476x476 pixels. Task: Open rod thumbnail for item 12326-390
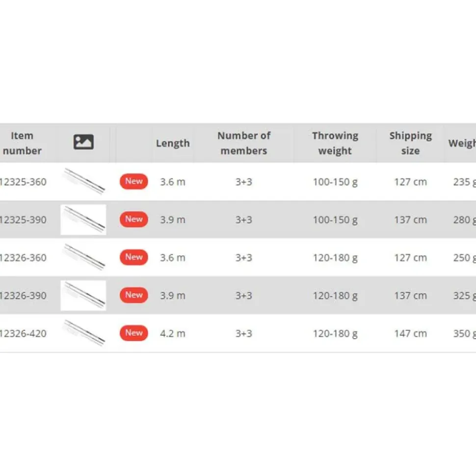pos(83,296)
